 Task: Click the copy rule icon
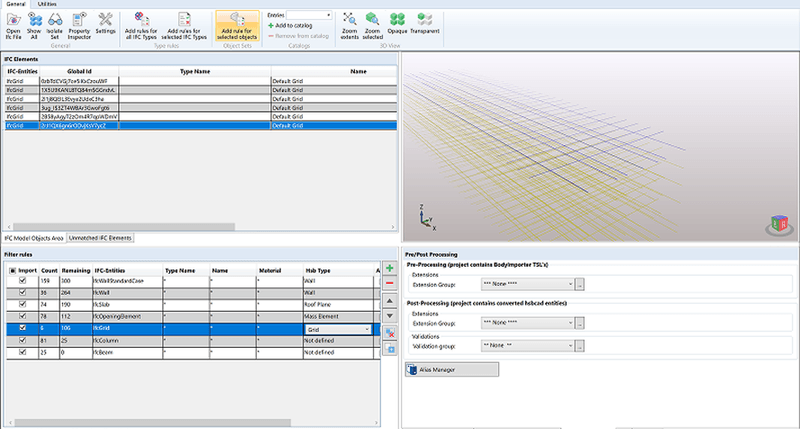[x=390, y=349]
